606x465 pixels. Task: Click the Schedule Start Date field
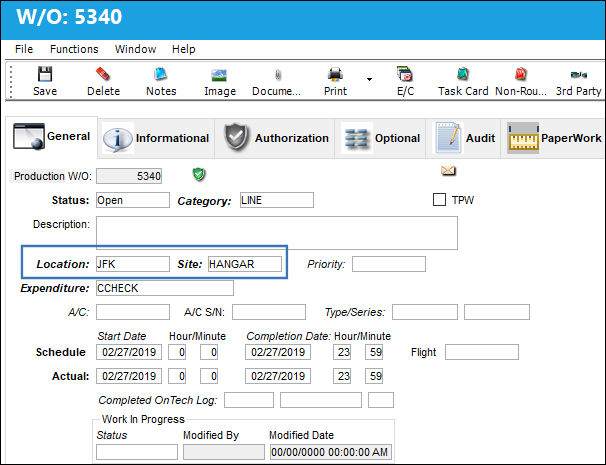129,352
